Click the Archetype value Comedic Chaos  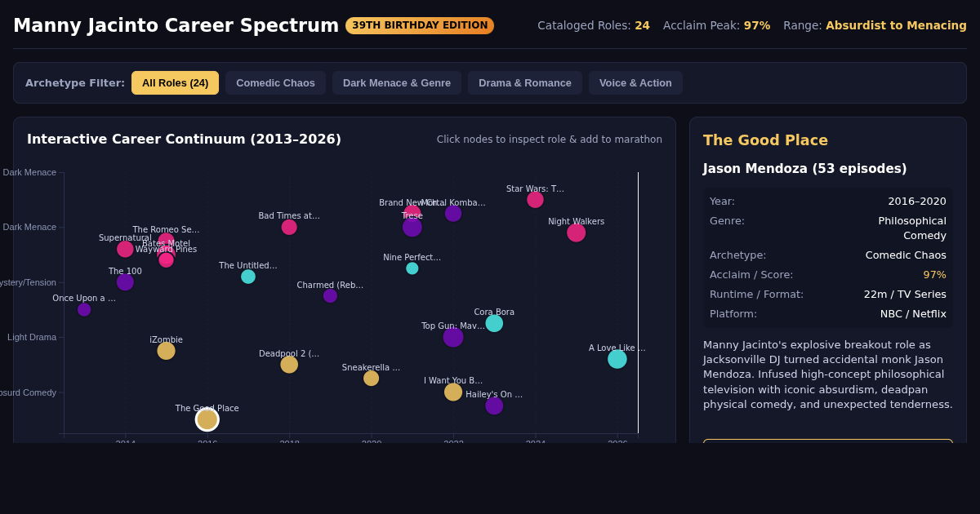906,255
